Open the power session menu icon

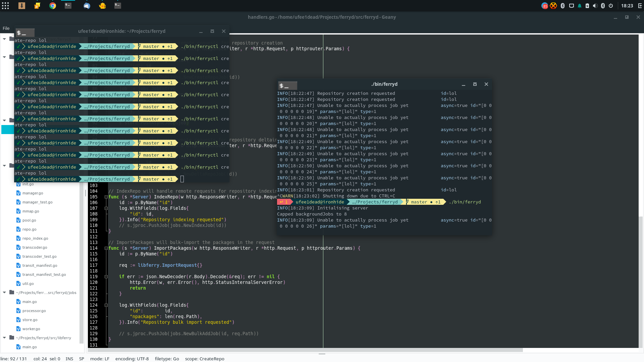point(611,6)
